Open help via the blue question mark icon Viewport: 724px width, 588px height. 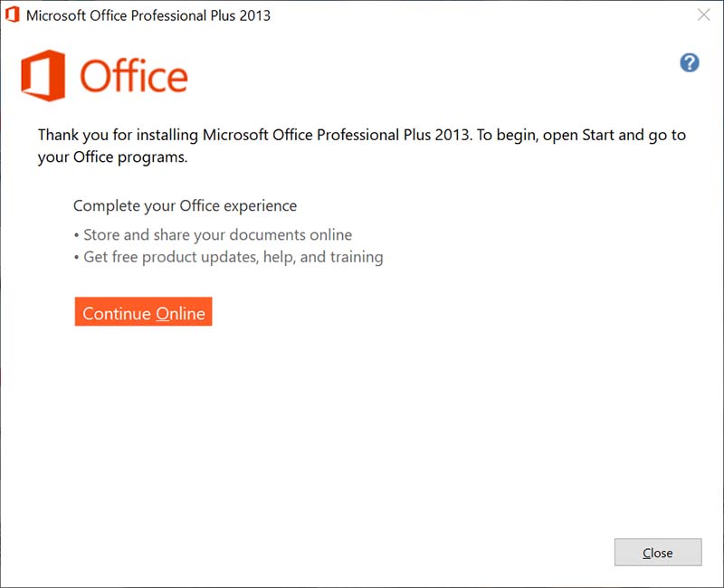coord(690,62)
